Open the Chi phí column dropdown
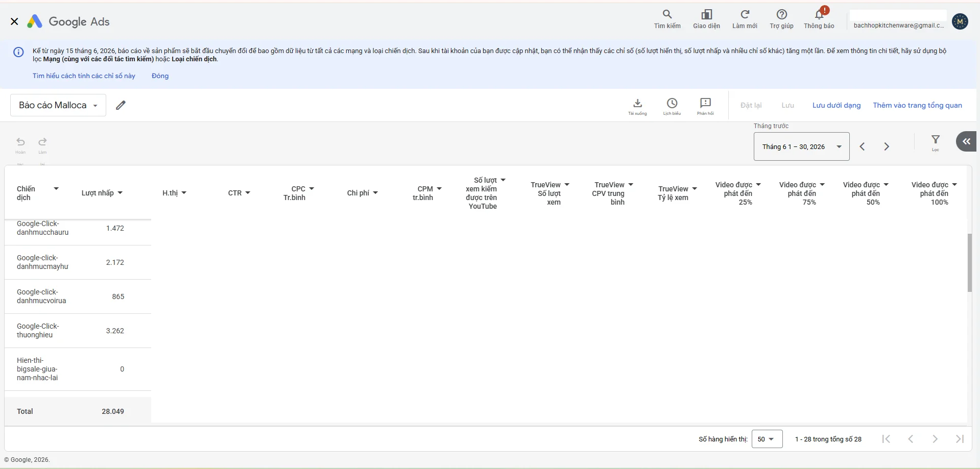Viewport: 980px width, 469px height. coord(375,193)
